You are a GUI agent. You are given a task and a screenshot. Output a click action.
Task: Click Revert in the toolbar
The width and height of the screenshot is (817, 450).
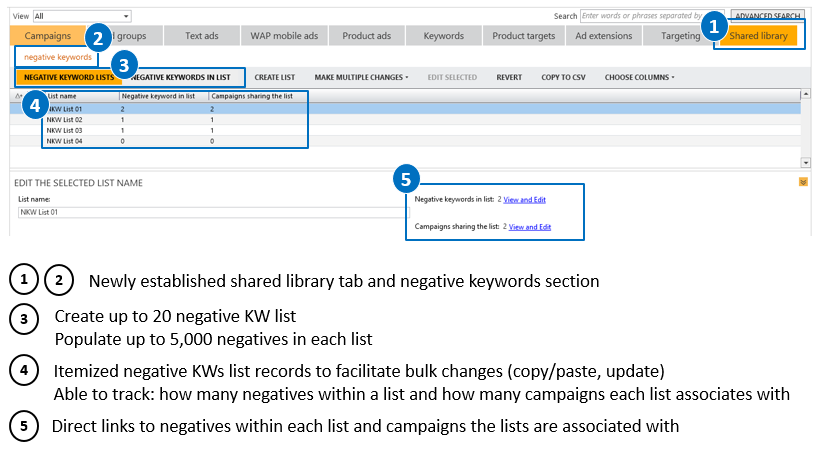509,77
